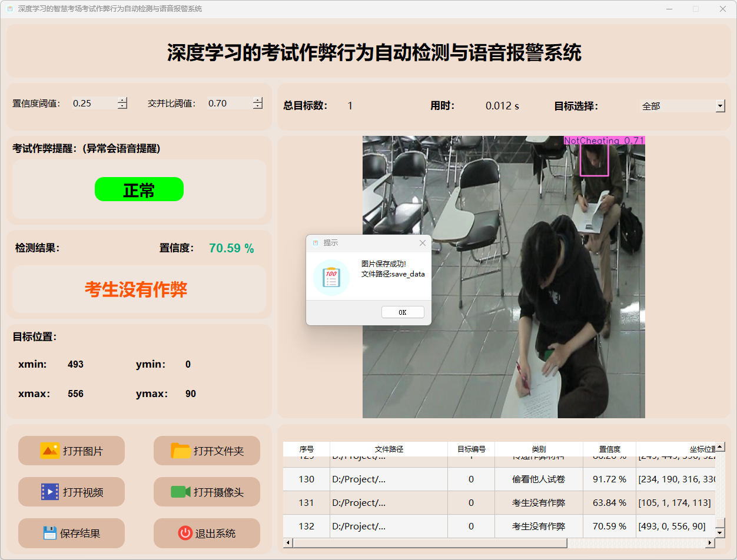The height and width of the screenshot is (560, 737).
Task: Click the table's vertical scrollbar down arrow
Action: 719,532
